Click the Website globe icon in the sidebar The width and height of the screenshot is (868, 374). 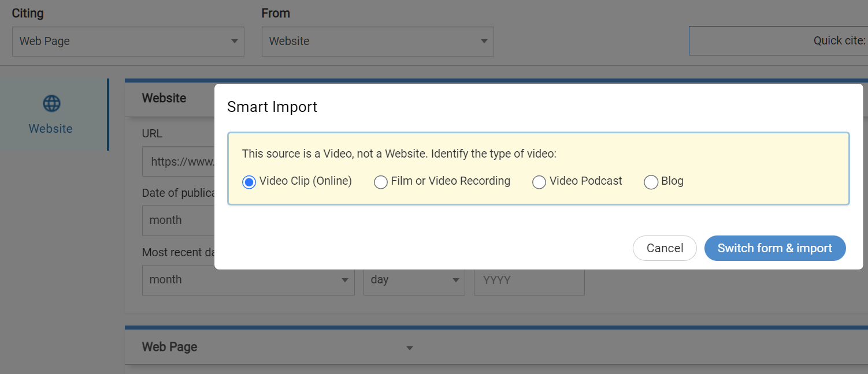coord(52,103)
